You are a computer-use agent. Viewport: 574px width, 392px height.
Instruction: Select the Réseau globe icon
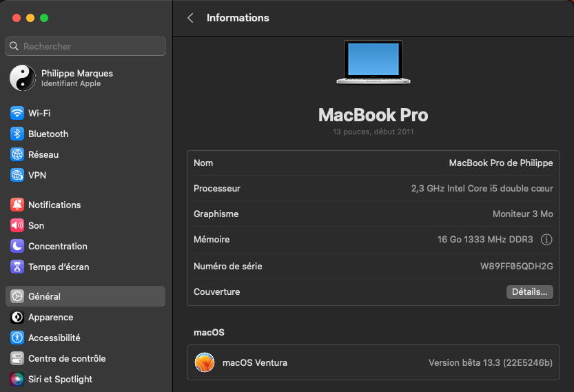click(17, 154)
